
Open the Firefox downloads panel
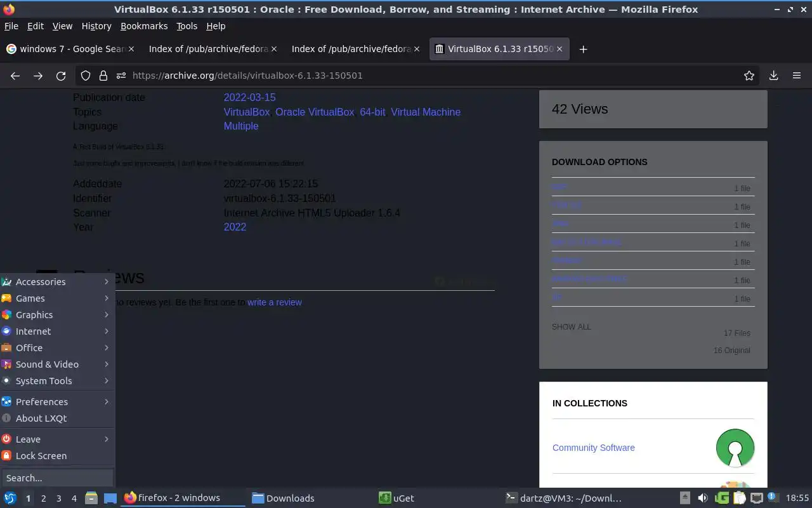coord(774,76)
